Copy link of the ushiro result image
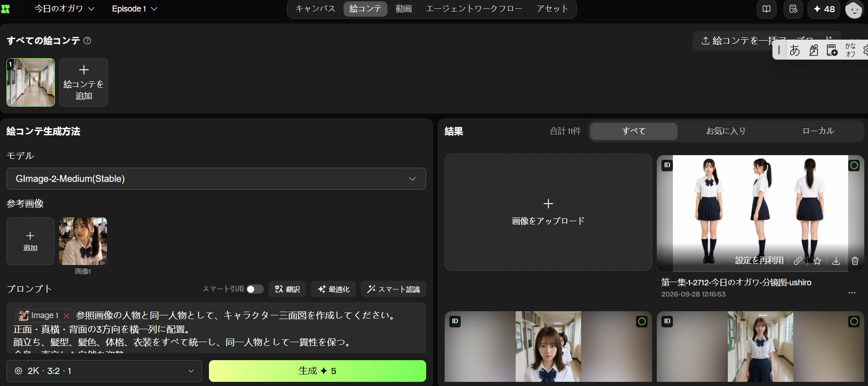The height and width of the screenshot is (386, 868). [x=797, y=261]
